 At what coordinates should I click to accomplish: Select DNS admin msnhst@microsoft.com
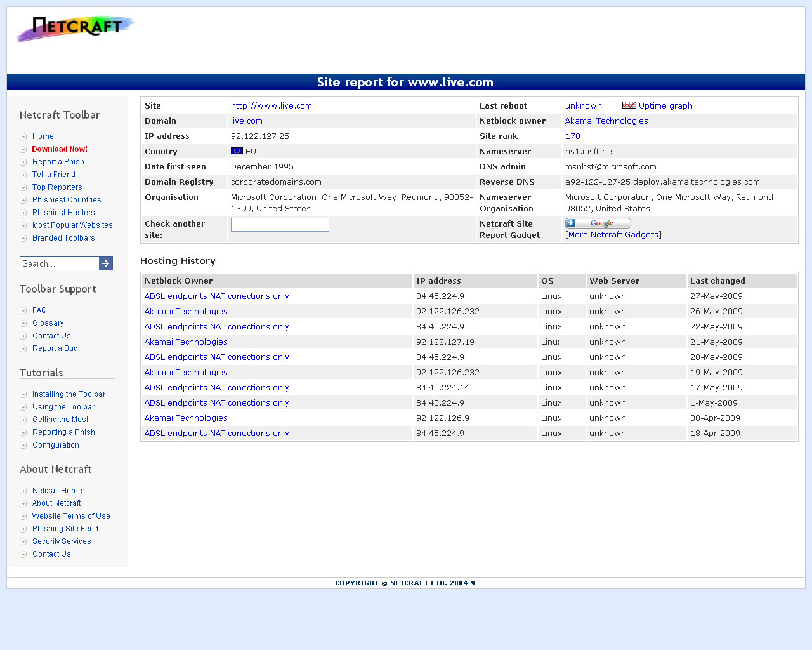pos(611,167)
